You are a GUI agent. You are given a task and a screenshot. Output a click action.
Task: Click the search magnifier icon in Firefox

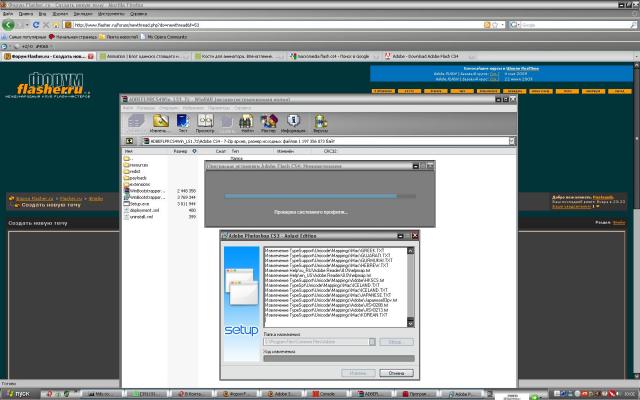634,25
